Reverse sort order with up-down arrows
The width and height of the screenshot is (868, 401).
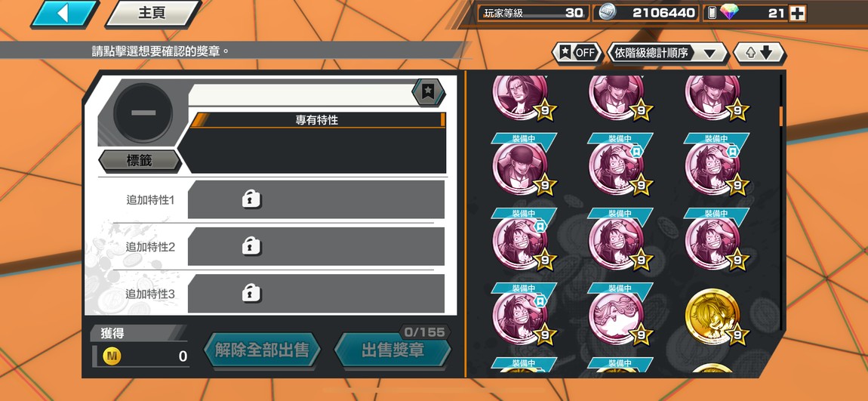[x=759, y=53]
